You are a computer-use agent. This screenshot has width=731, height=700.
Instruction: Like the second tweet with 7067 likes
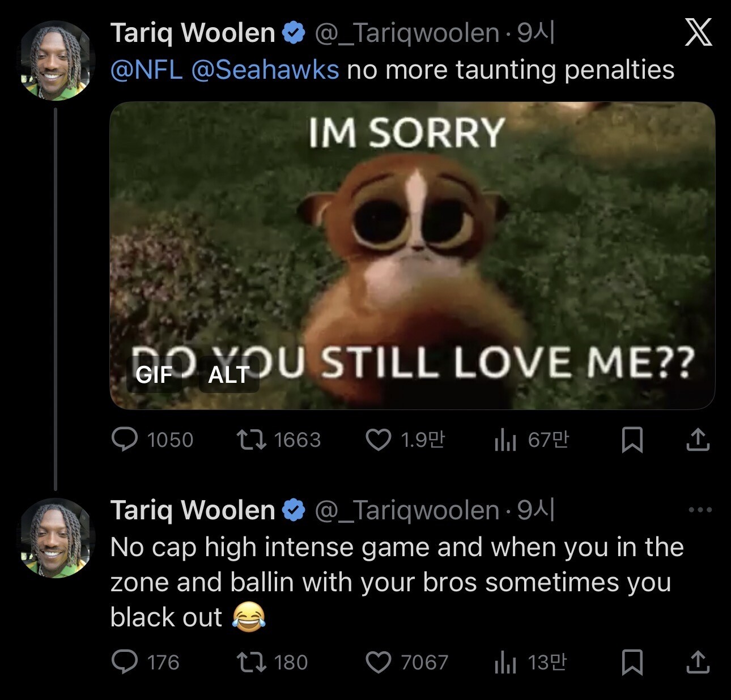[379, 662]
